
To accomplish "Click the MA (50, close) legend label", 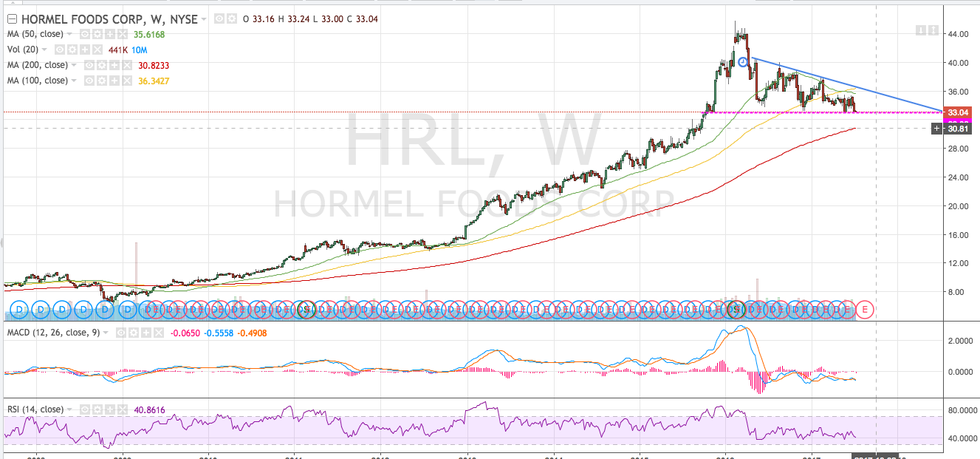I will 35,34.
